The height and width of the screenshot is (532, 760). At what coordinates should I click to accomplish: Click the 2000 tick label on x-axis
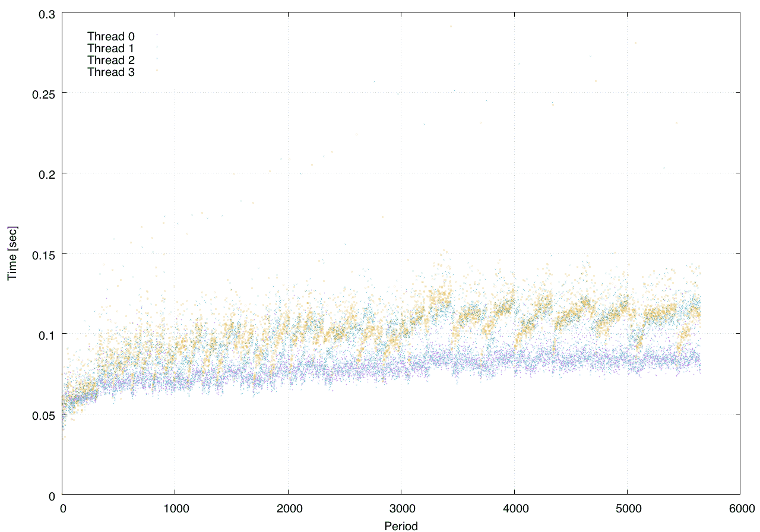pyautogui.click(x=288, y=508)
